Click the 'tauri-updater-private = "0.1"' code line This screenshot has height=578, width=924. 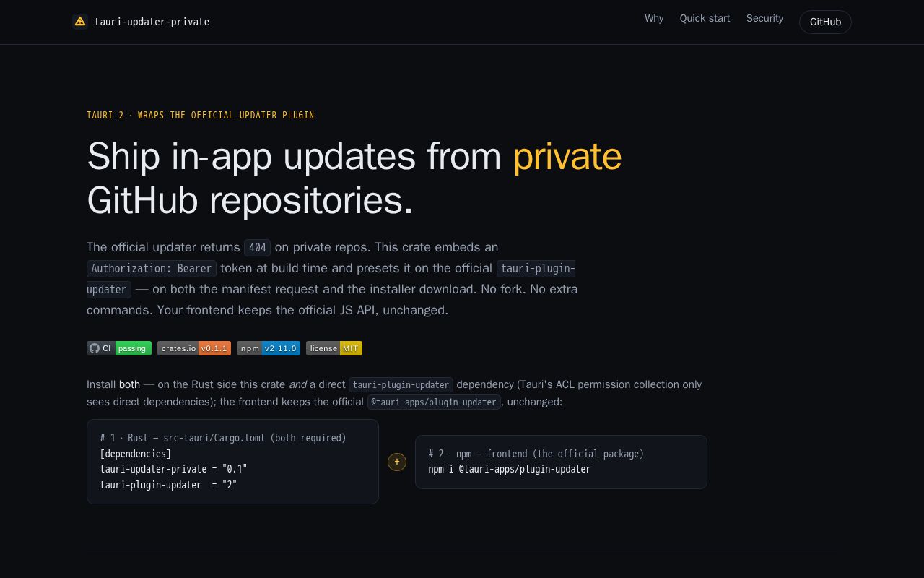pyautogui.click(x=174, y=469)
